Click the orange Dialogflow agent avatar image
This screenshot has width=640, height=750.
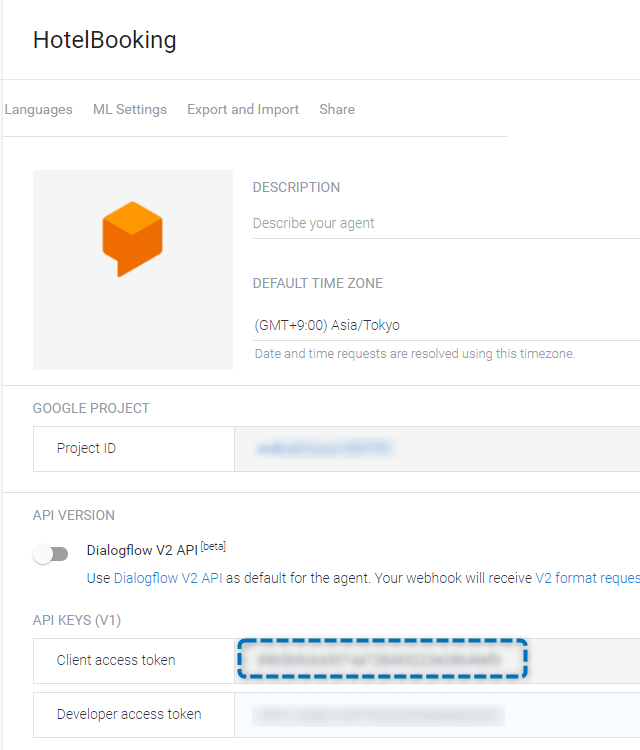[x=133, y=270]
